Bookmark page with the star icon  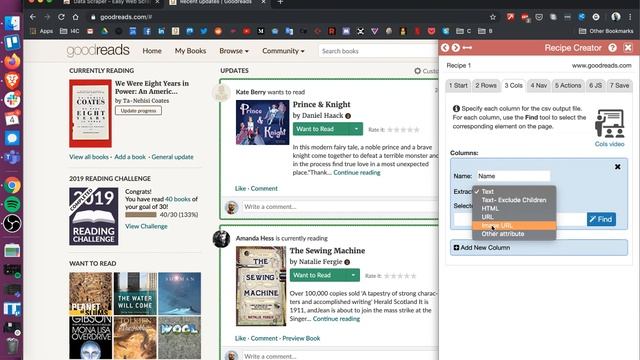tap(493, 17)
